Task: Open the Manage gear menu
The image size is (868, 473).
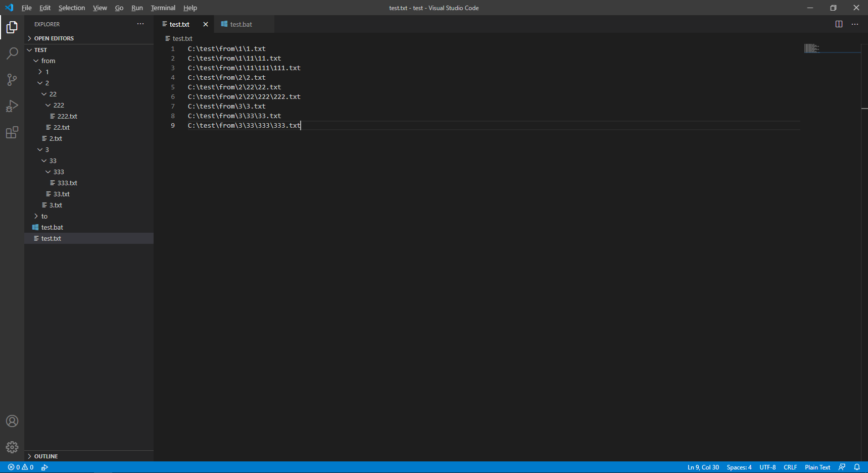Action: click(x=12, y=447)
